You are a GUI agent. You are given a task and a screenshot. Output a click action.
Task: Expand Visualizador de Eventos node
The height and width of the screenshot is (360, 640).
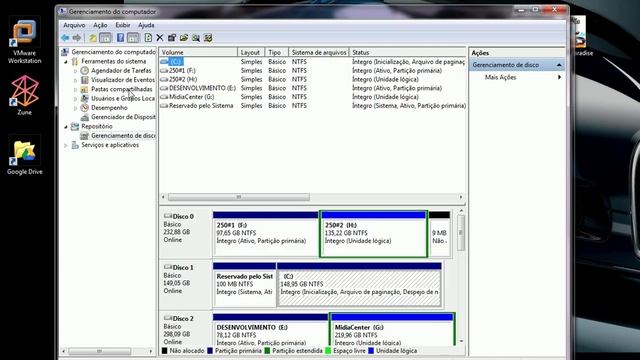coord(76,80)
